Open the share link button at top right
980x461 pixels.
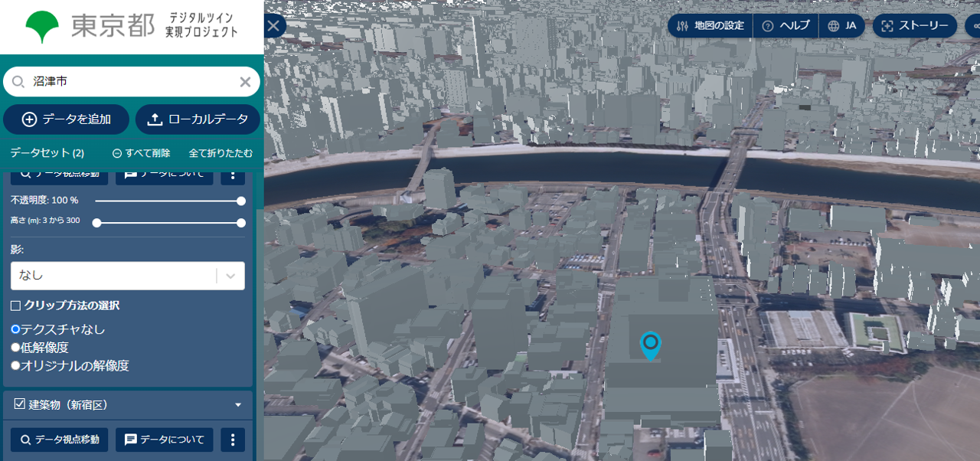coord(974,26)
